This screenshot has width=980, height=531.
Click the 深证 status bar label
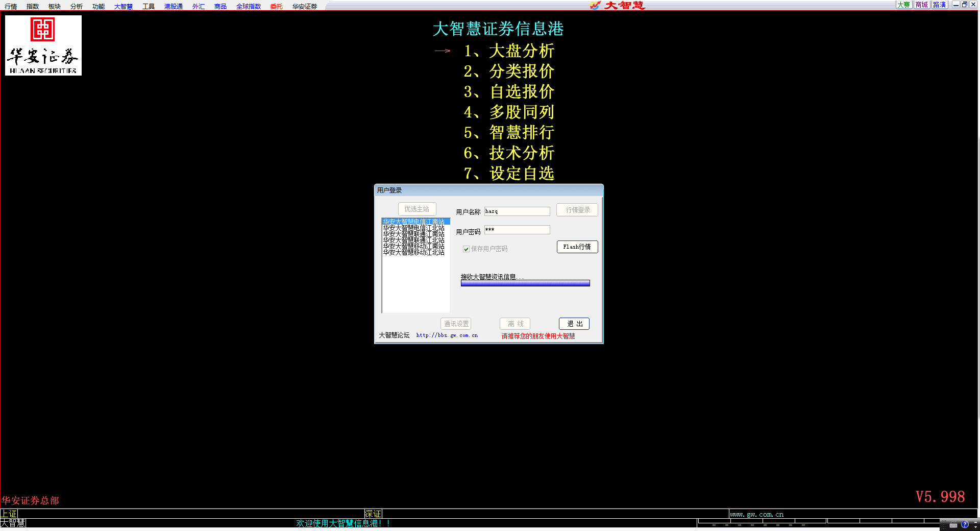coord(373,514)
